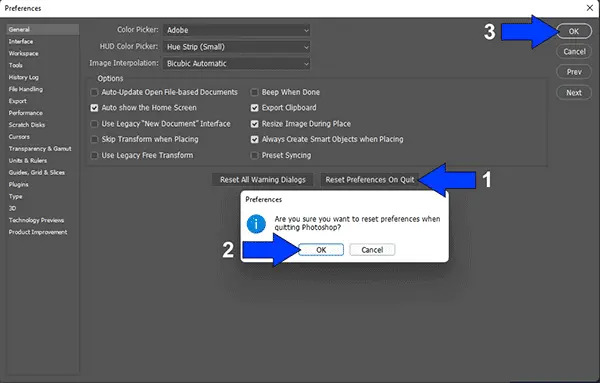Open Transparency & Gamut preferences

coord(40,148)
